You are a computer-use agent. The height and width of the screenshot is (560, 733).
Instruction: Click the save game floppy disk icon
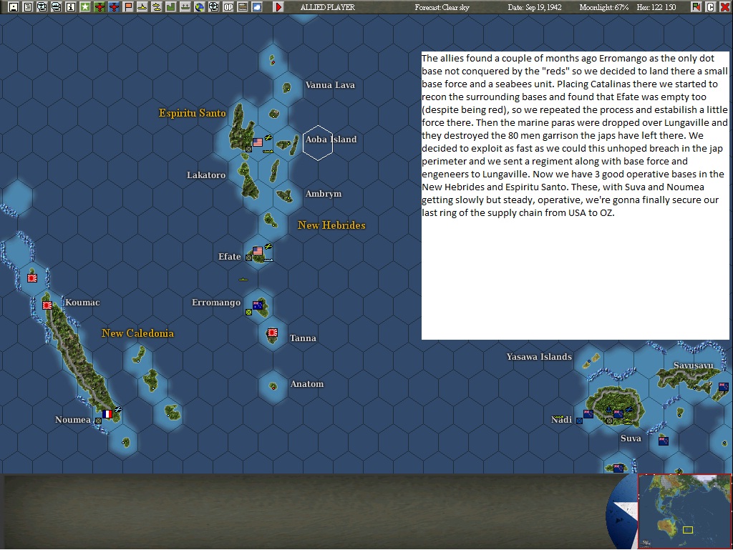click(x=13, y=7)
